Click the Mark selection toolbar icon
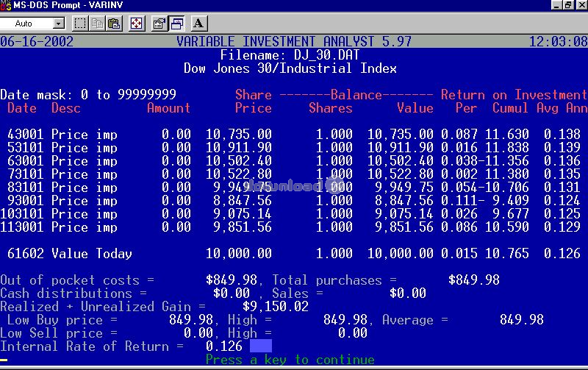This screenshot has height=370, width=588. (x=79, y=24)
